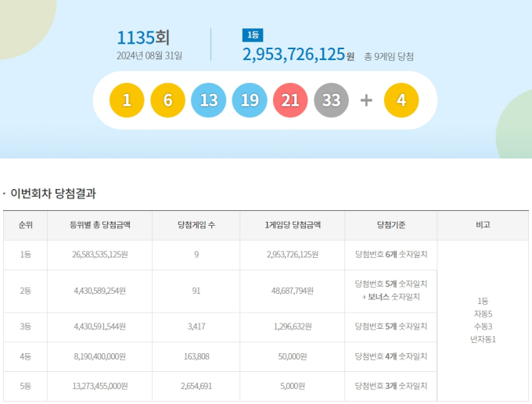Click the 자동5 note in 비고
532x404 pixels.
click(x=483, y=314)
